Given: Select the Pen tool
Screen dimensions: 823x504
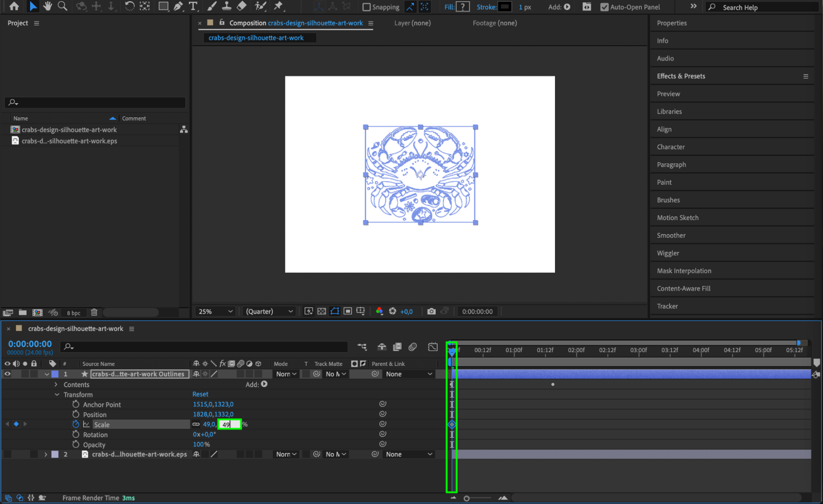Looking at the screenshot, I should pyautogui.click(x=178, y=6).
